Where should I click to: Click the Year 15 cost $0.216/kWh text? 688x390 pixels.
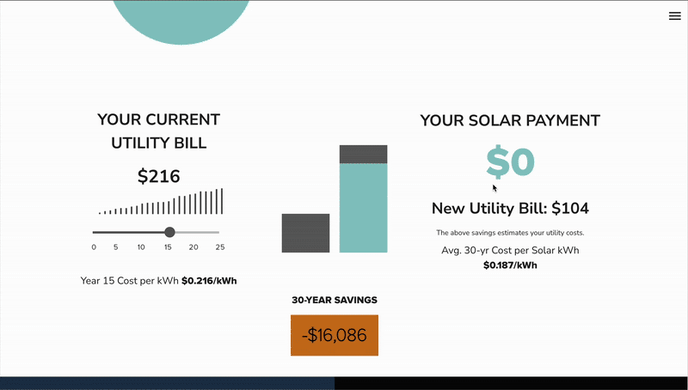point(158,281)
